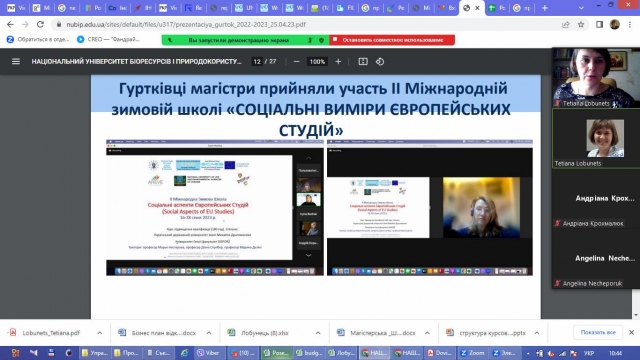
Task: Switch to Розк... Excel taskbar item
Action: tap(276, 353)
